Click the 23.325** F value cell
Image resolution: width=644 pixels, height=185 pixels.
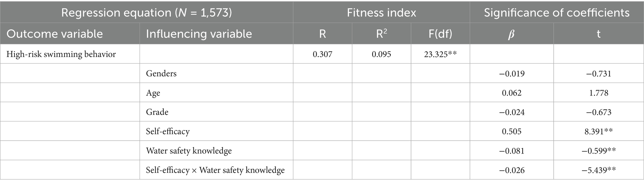(x=440, y=54)
